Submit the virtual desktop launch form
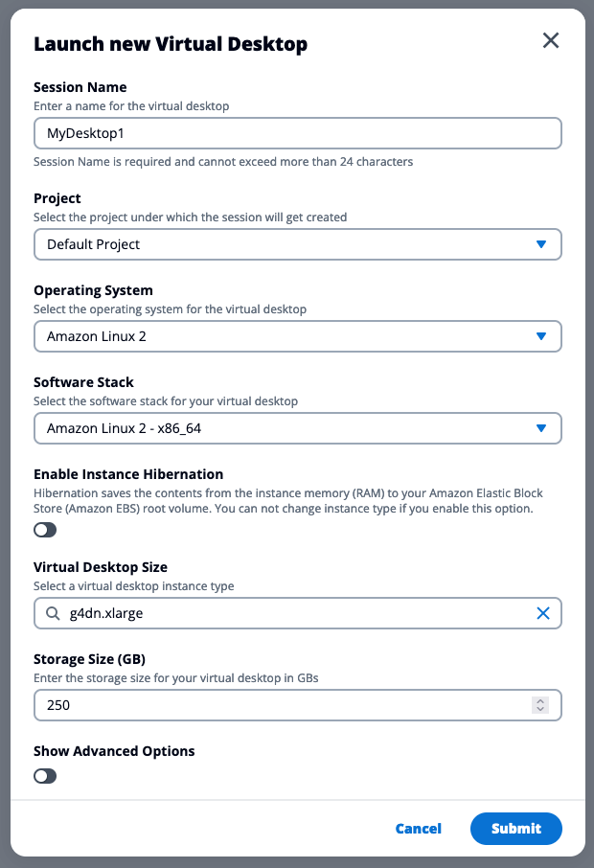The width and height of the screenshot is (594, 868). [516, 829]
